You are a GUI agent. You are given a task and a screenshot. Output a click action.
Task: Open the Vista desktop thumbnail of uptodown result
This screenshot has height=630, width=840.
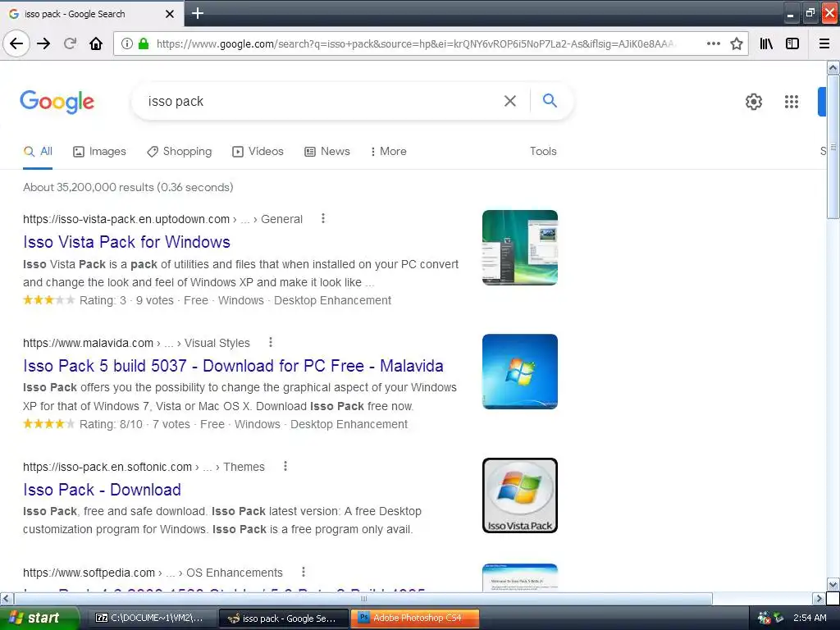pyautogui.click(x=519, y=248)
